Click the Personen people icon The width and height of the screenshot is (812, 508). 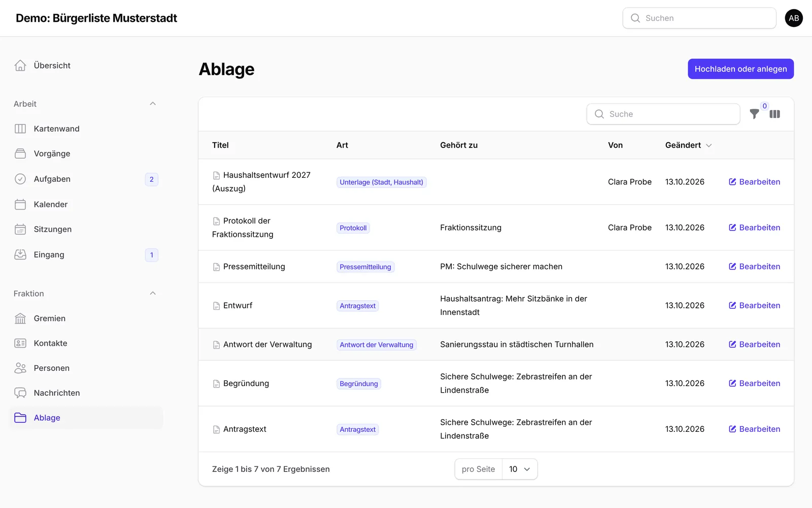[20, 368]
